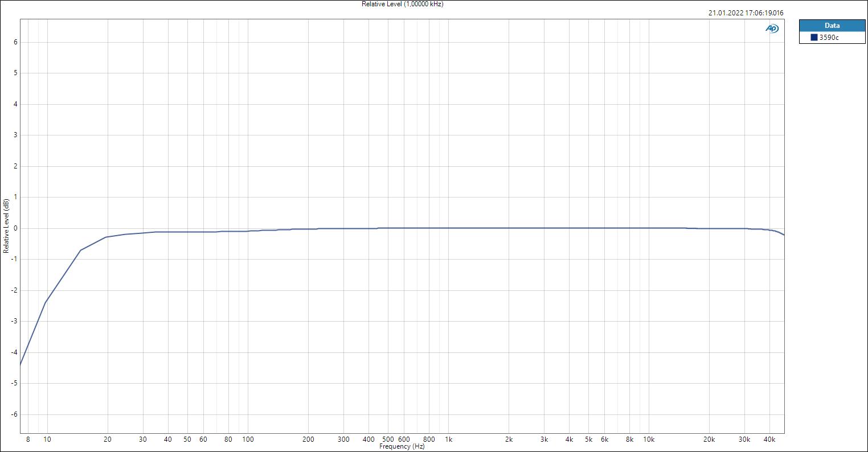
Task: Click the 40k tick label on frequency axis
Action: pos(769,439)
